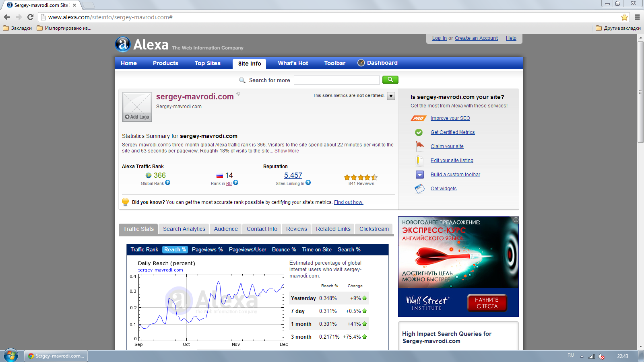Open the What's Hot tab

pos(293,63)
